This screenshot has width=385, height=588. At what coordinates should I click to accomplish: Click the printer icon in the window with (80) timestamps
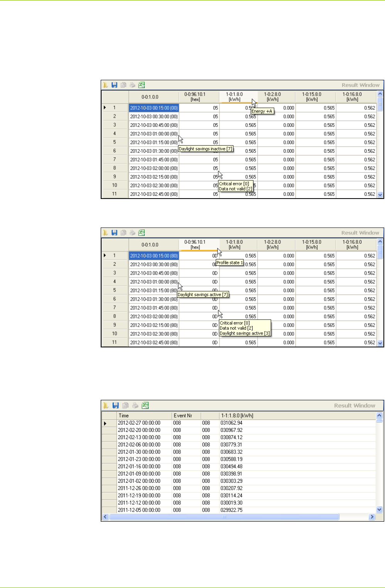point(132,233)
